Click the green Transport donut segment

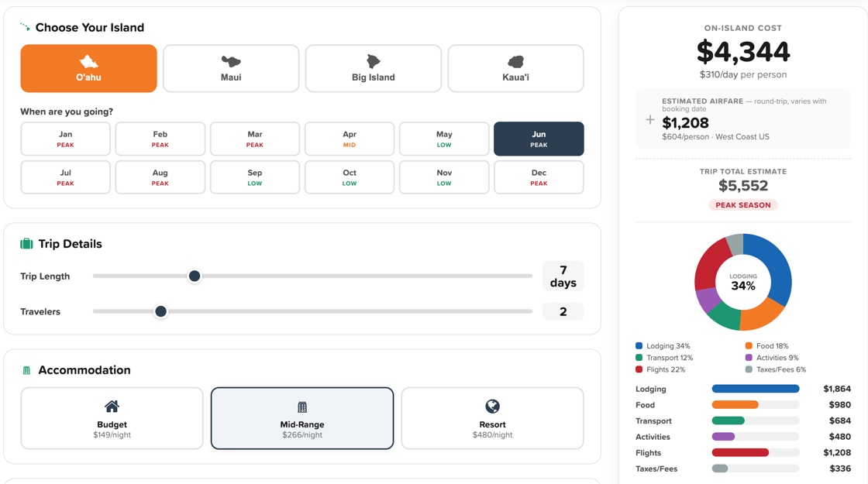click(725, 317)
